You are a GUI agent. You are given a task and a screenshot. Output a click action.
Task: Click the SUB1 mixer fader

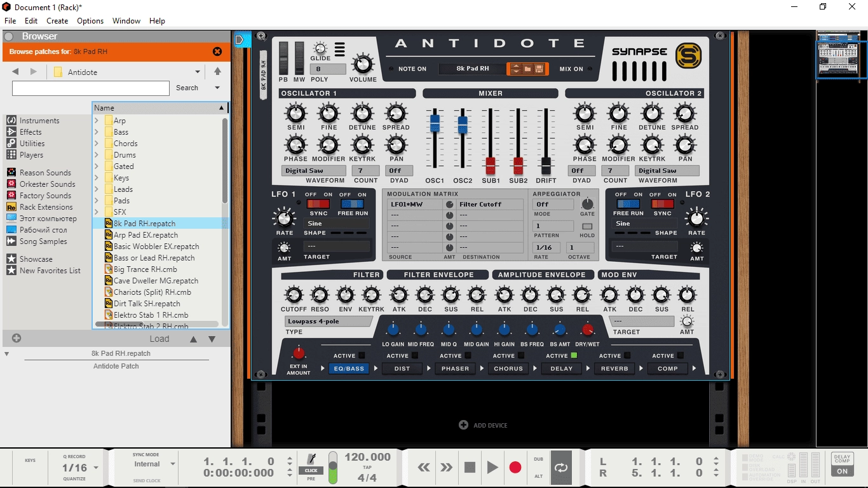point(491,165)
